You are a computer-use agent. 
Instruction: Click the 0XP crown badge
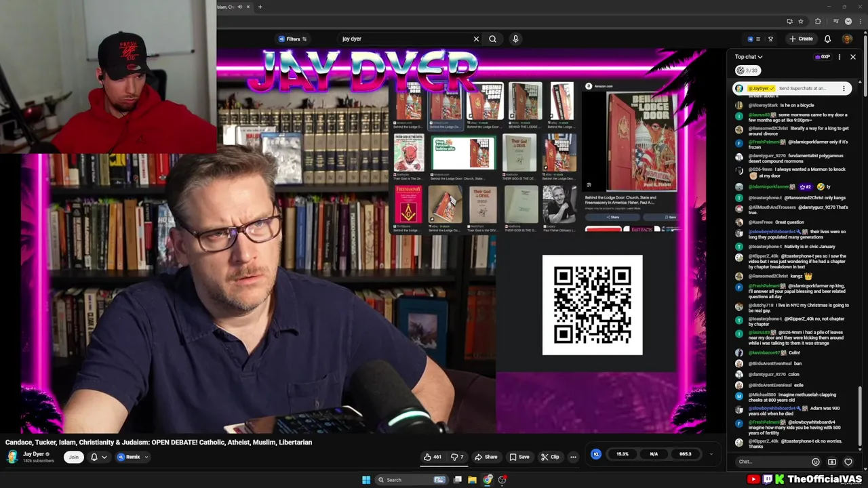[822, 57]
